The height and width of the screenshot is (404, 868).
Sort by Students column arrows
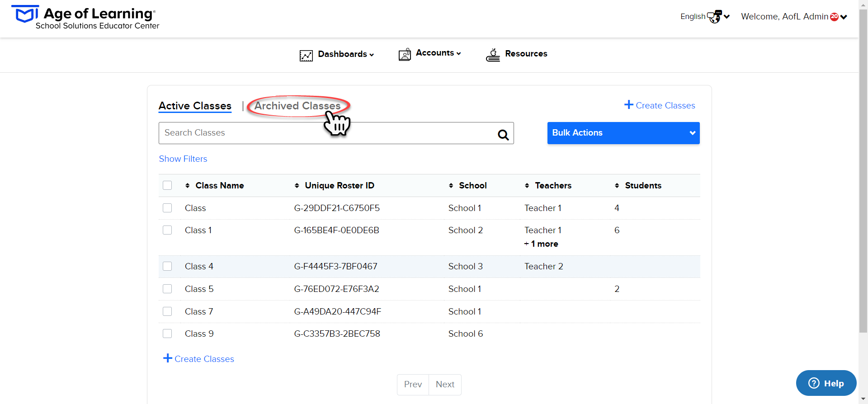pyautogui.click(x=617, y=185)
